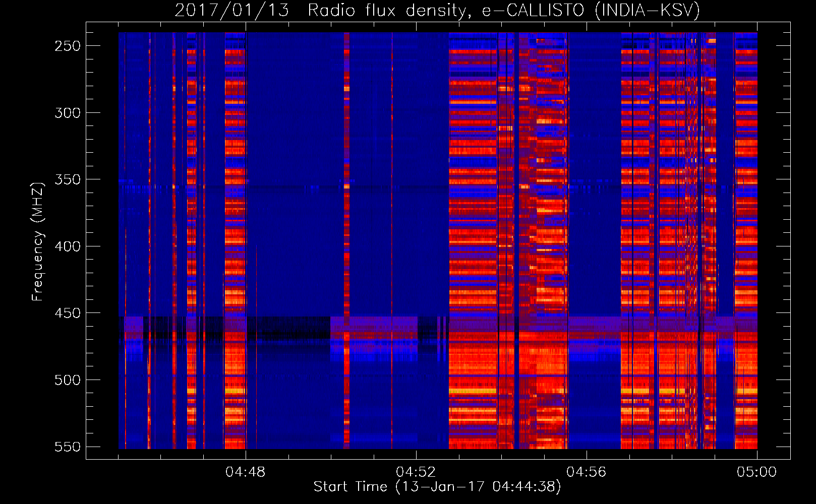This screenshot has width=816, height=504.
Task: Click the 05:00 time tick label
Action: (x=757, y=472)
